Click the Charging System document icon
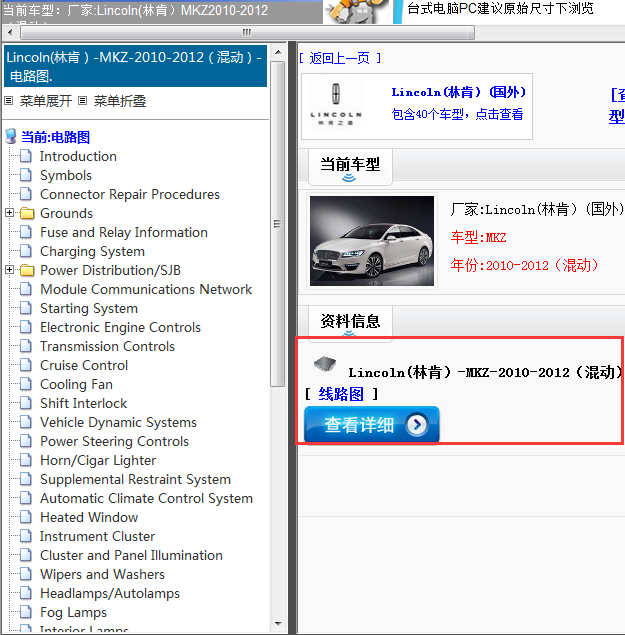This screenshot has width=625, height=635. point(26,251)
